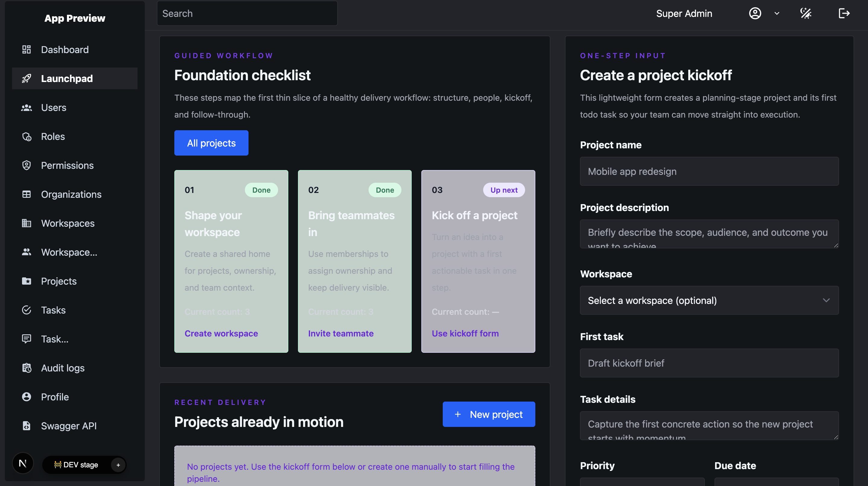Click the logout icon in the header
The image size is (868, 486).
pyautogui.click(x=844, y=14)
